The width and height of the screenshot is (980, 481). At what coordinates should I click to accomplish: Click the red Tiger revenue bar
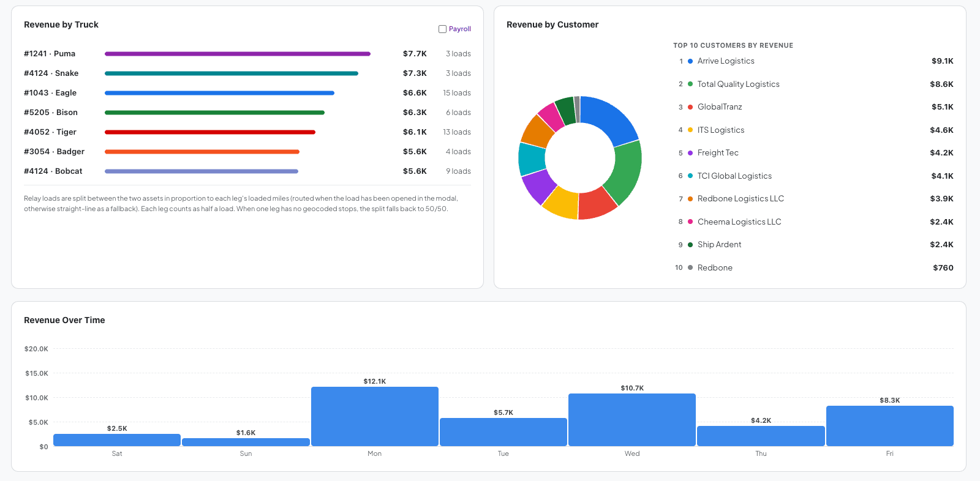pos(210,132)
